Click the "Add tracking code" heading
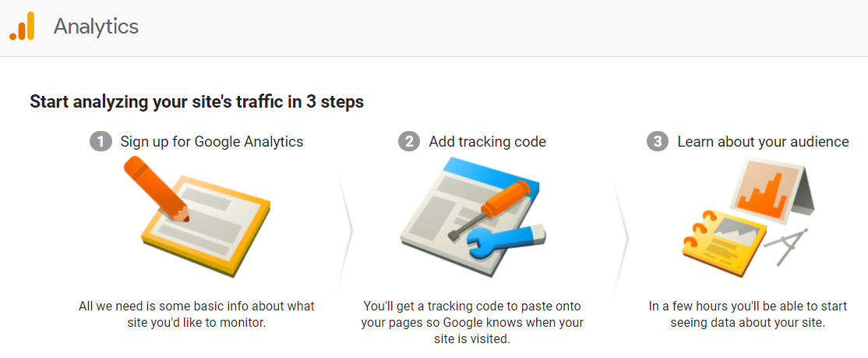 (487, 142)
